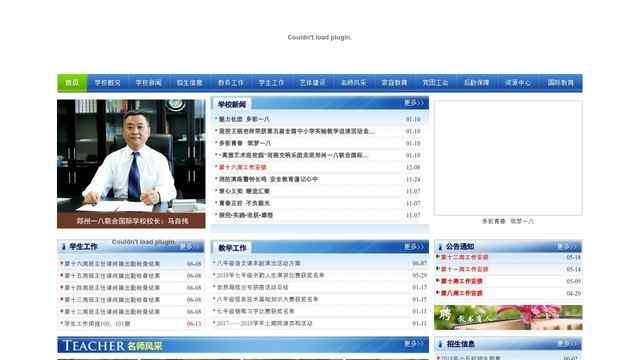This screenshot has height=360, width=640.
Task: Click 更多 in the 公告通知 panel header
Action: [x=567, y=247]
